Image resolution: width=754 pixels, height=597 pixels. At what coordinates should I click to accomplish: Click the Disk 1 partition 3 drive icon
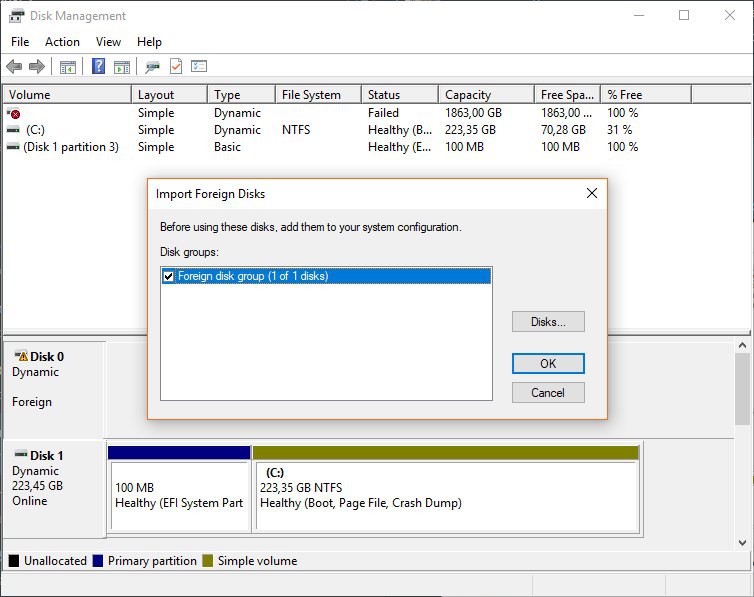pos(13,147)
